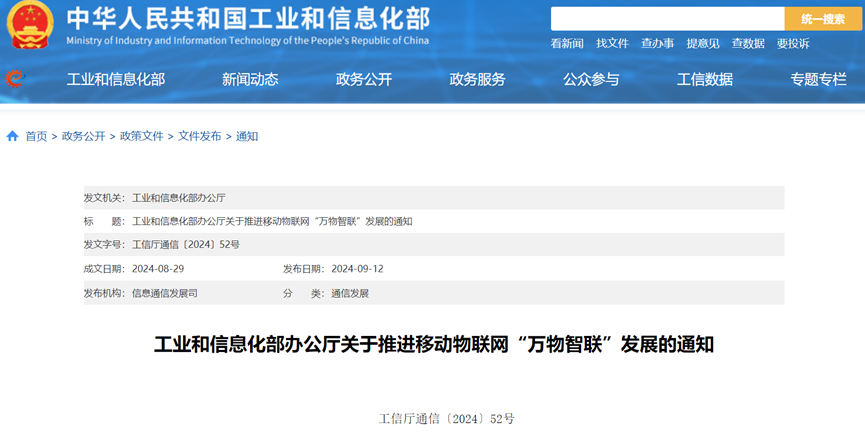Open the 看新闻 quick link

click(x=567, y=43)
